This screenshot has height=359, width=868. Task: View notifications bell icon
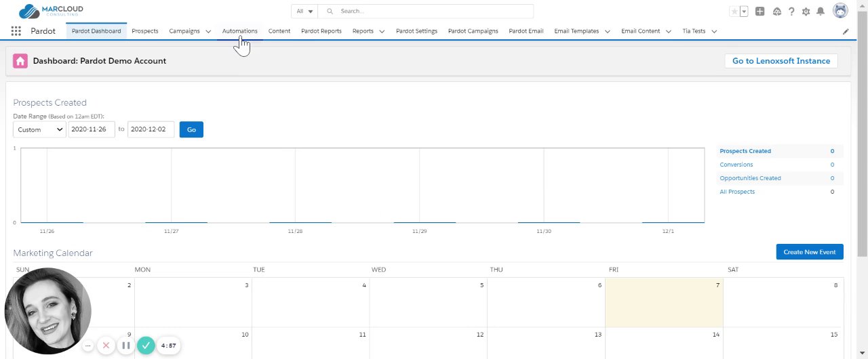[x=821, y=12]
